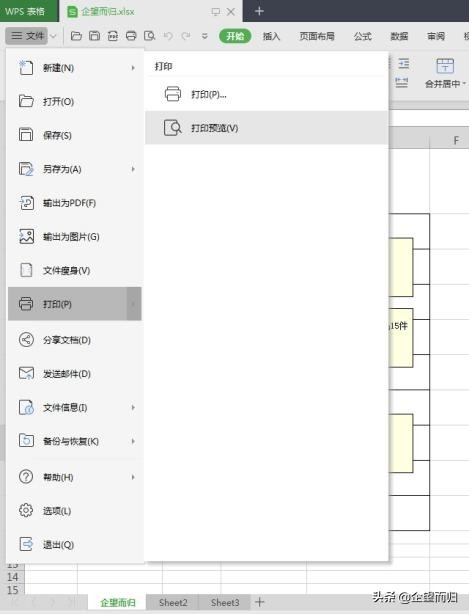Switch to the Sheet2 tab

(173, 602)
